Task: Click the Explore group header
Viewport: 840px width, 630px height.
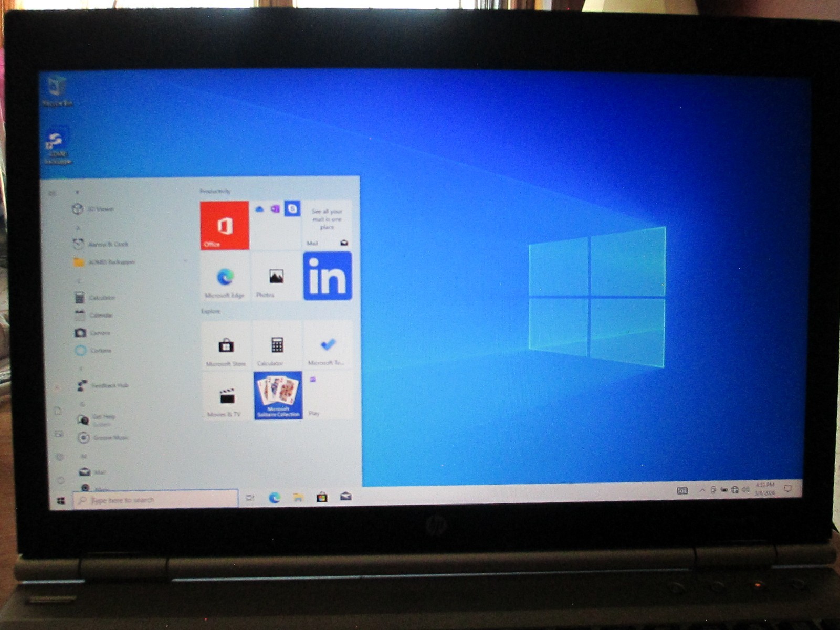Action: (211, 311)
